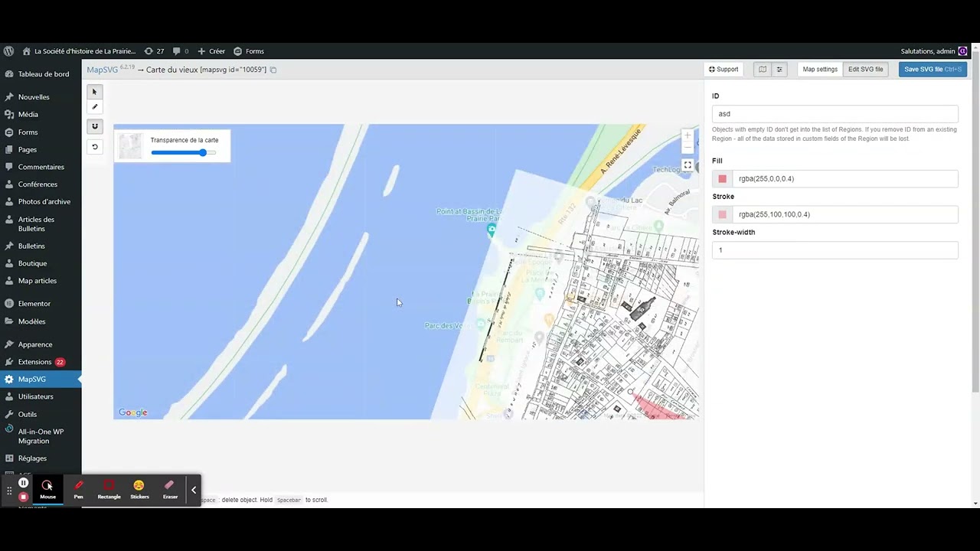Click the ID input field containing asd
This screenshot has height=551, width=980.
click(x=835, y=114)
